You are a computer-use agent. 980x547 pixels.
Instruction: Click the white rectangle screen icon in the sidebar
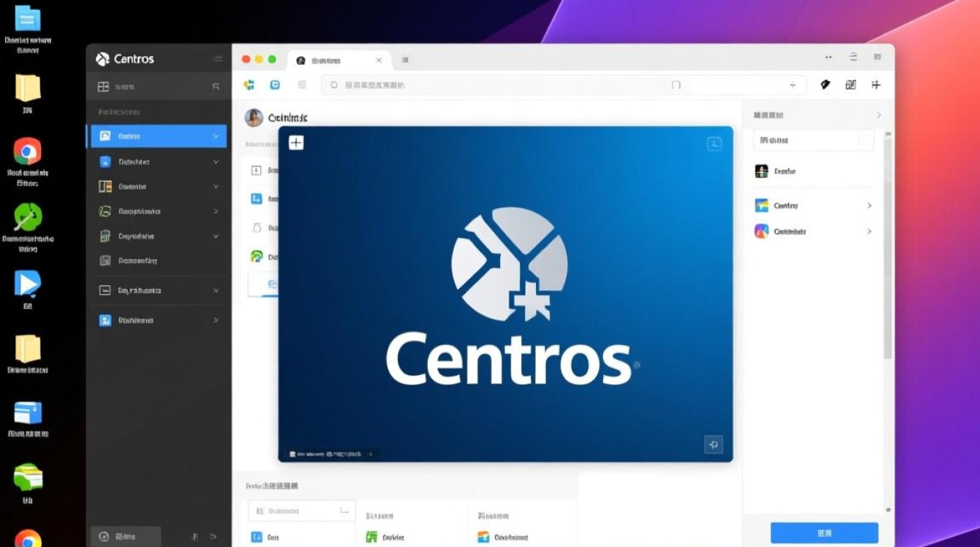(x=104, y=290)
